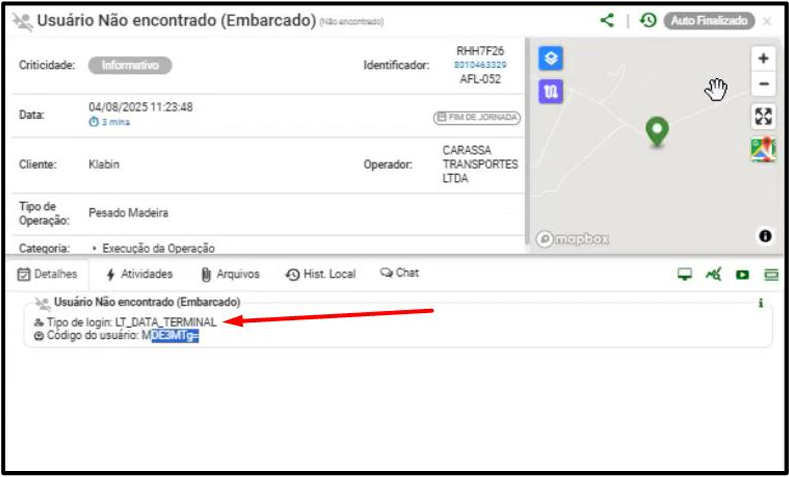This screenshot has width=789, height=477.
Task: Zoom in on the map
Action: (763, 59)
